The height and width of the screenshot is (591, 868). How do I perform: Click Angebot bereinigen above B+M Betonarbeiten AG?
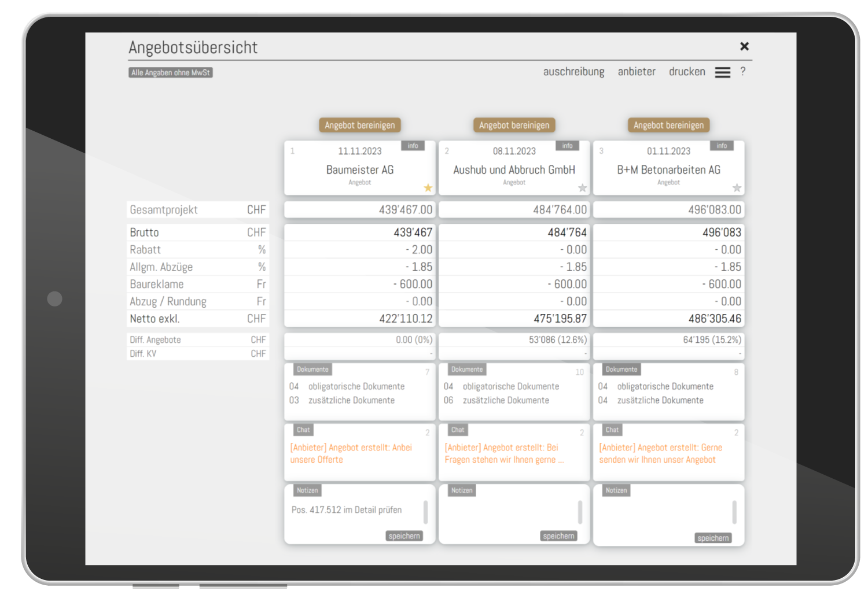tap(668, 125)
